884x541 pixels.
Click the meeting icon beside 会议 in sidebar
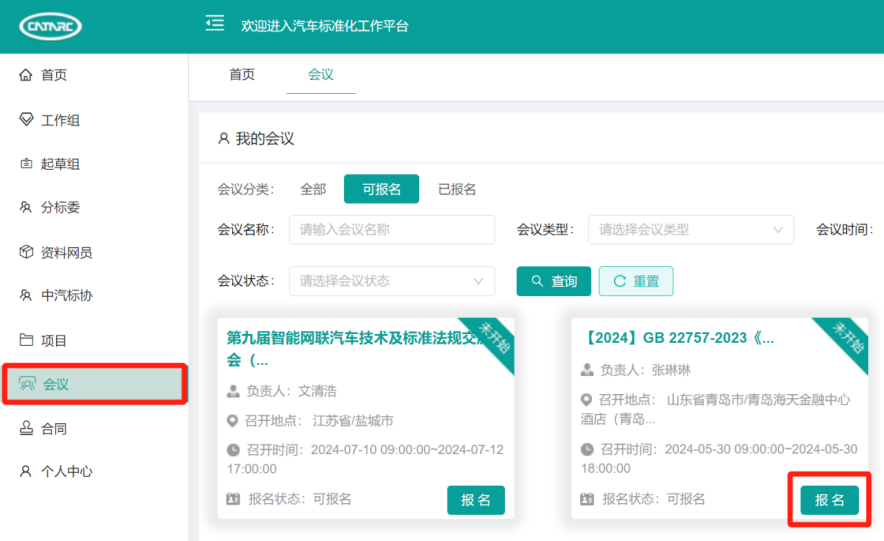click(27, 384)
